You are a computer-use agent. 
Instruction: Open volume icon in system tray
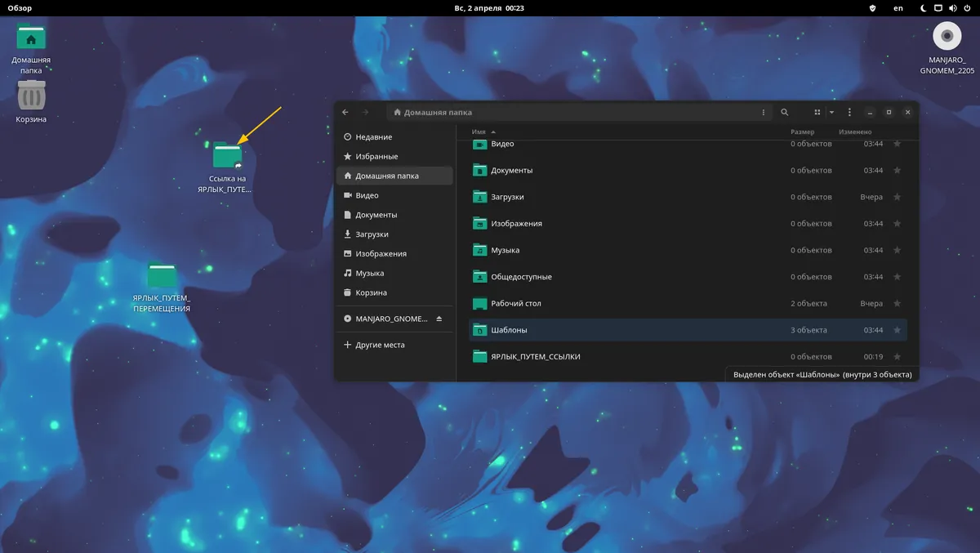[952, 8]
